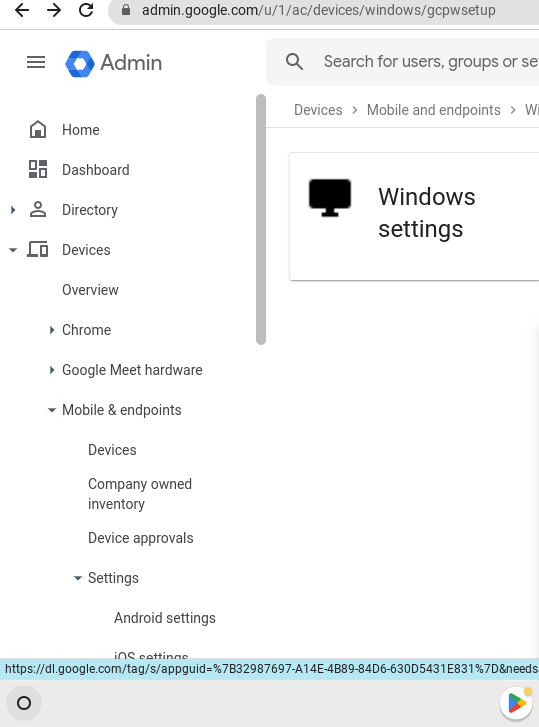The height and width of the screenshot is (727, 539).
Task: Click the Google Admin logo
Action: point(80,64)
